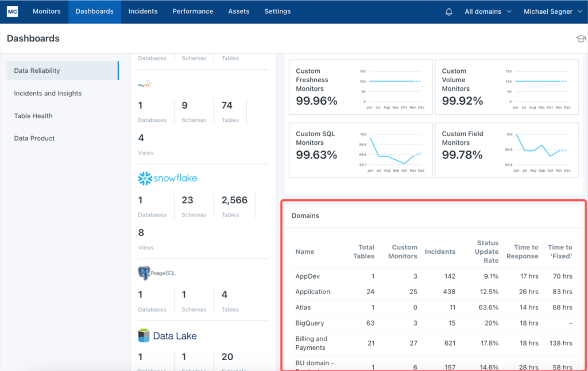Select Data Product in sidebar
Screen dimensions: 588x371
click(x=34, y=138)
